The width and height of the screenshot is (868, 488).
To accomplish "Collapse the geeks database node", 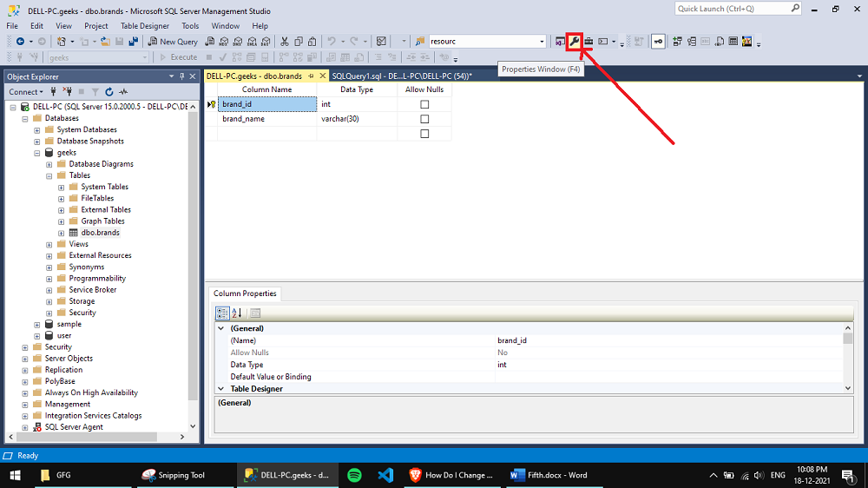I will click(x=37, y=153).
